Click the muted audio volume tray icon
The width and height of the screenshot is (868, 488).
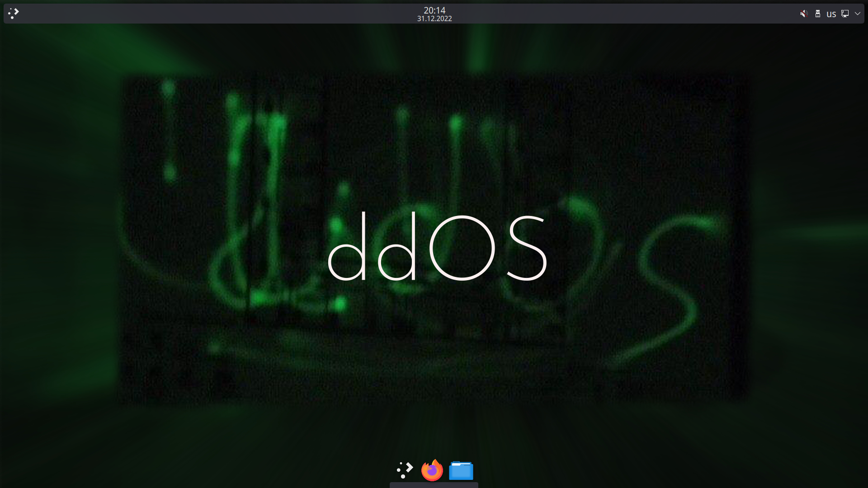point(803,14)
